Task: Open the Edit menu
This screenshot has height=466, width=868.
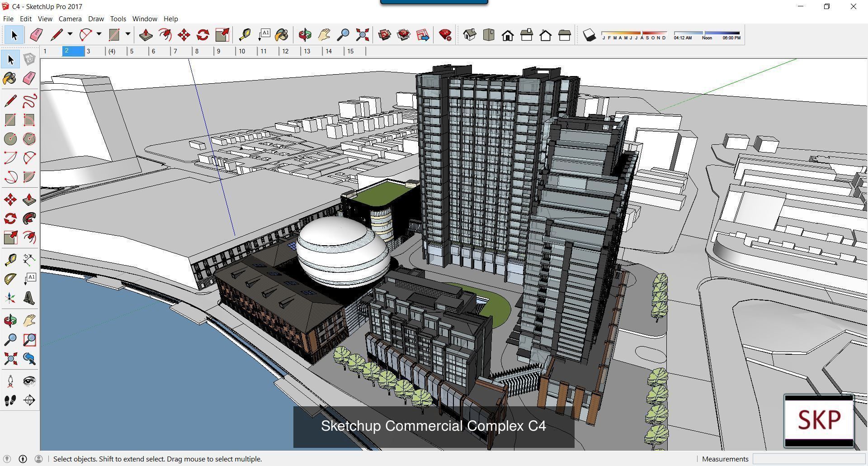Action: click(25, 19)
